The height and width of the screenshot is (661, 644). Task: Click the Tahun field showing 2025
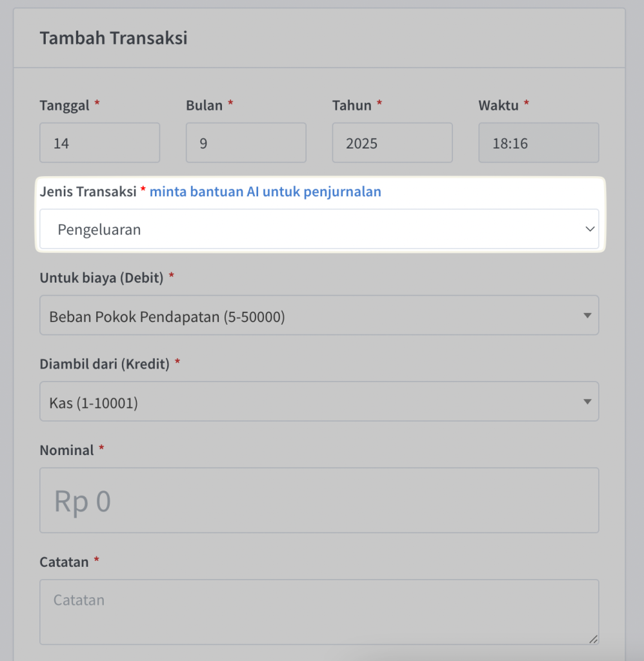point(392,143)
